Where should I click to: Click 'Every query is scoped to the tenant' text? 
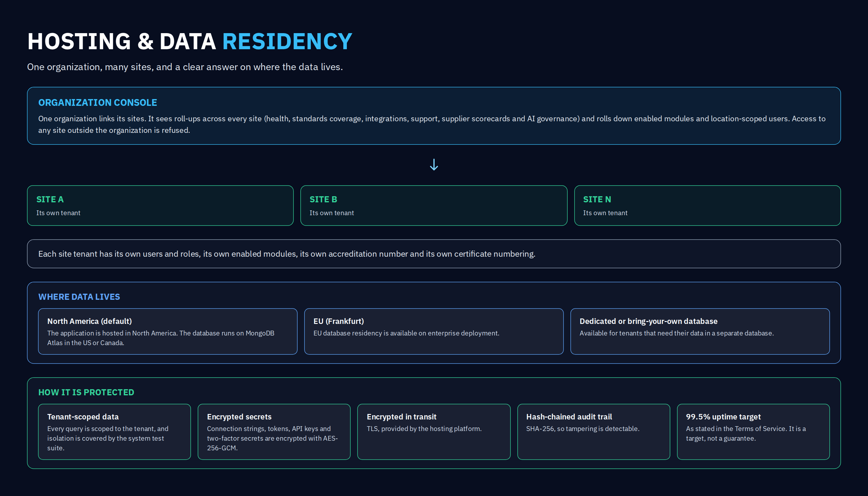coord(108,438)
